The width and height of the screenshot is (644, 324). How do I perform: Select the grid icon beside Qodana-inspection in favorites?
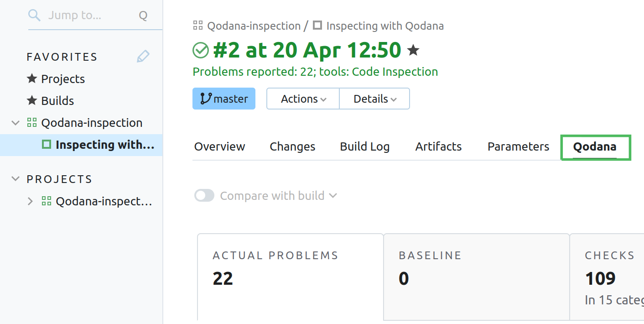tap(31, 122)
